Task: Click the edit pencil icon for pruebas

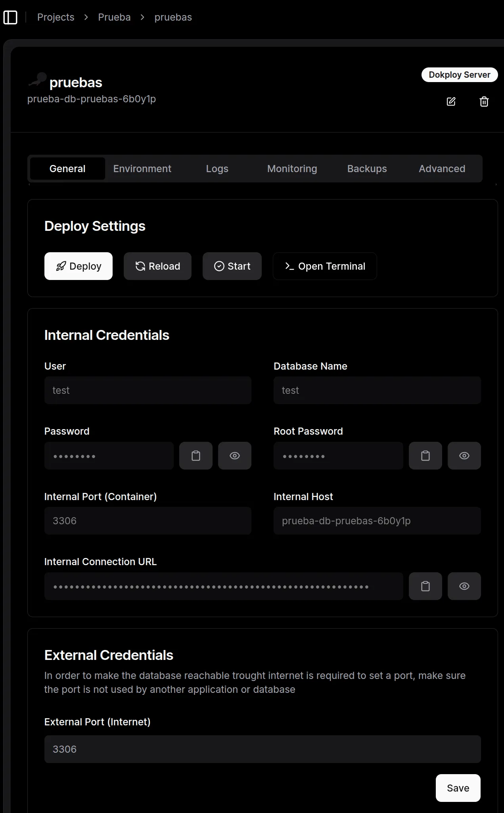Action: point(451,102)
